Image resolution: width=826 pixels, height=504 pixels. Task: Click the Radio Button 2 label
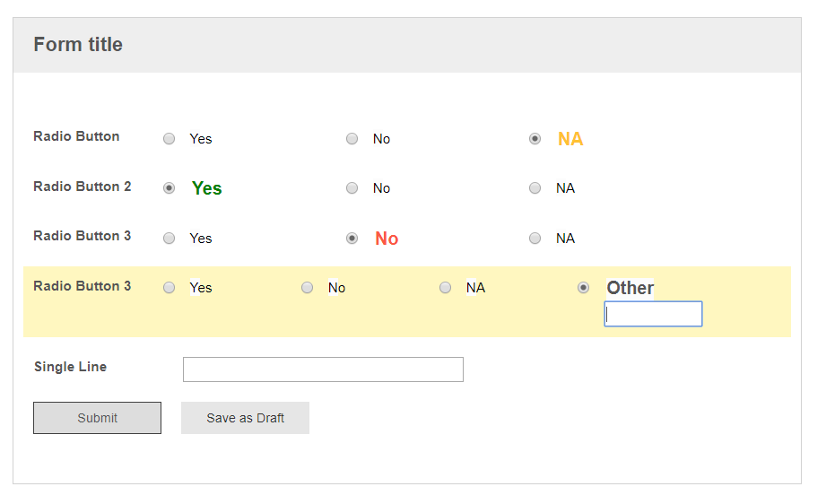click(83, 187)
